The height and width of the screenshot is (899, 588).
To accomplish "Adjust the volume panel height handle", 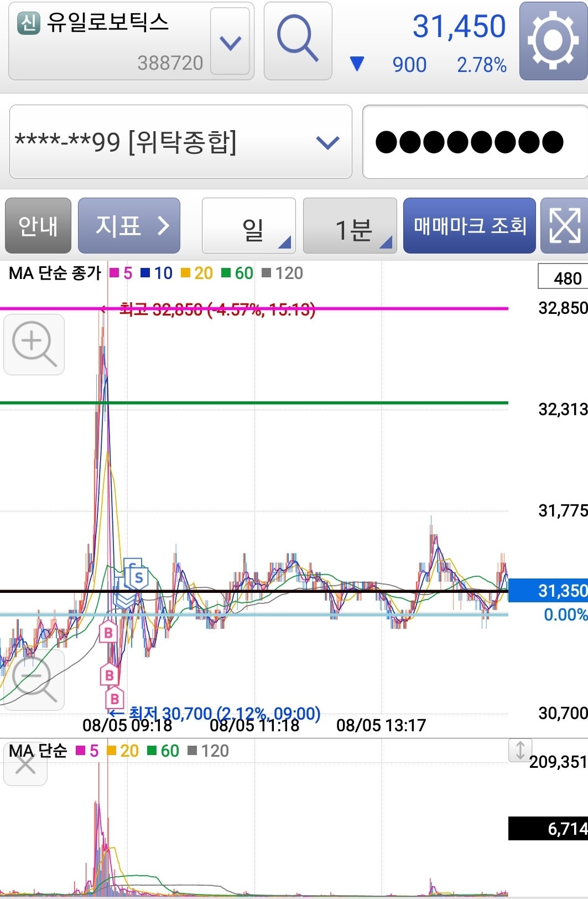I will tap(520, 751).
